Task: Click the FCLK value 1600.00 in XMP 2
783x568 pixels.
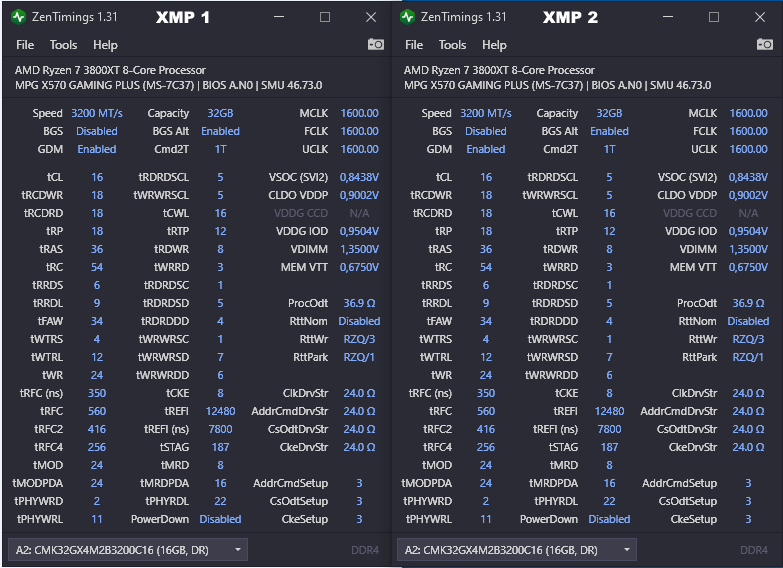Action: point(749,131)
